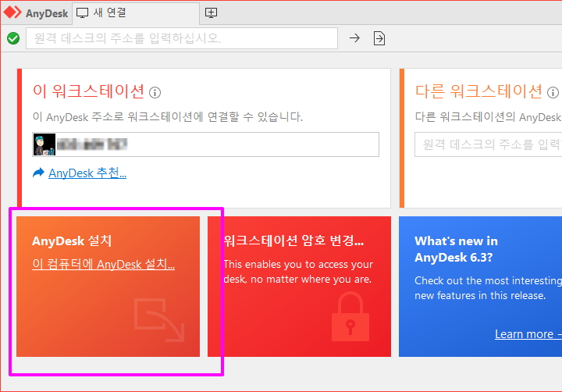Click the install arrow icon on orange tile
Screen dimensions: 562x392
coord(159,320)
